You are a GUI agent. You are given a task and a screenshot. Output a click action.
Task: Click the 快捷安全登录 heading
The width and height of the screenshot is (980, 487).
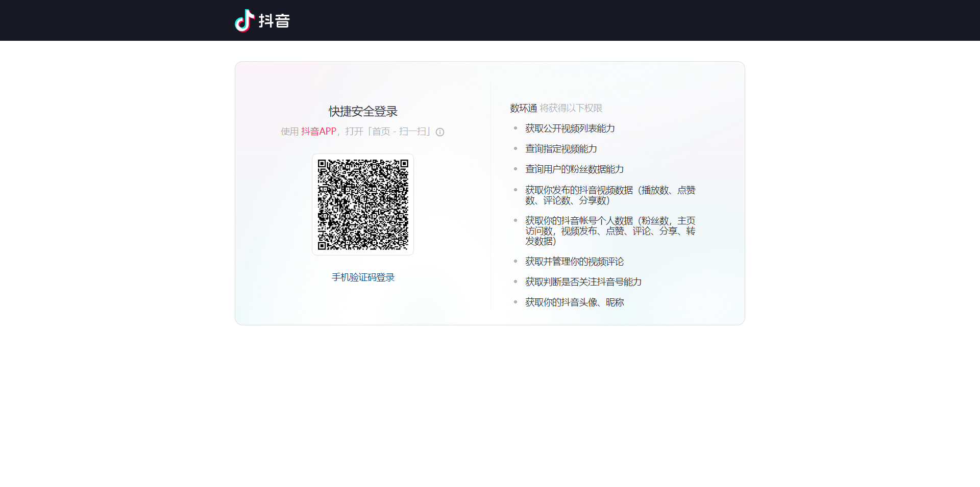coord(363,111)
